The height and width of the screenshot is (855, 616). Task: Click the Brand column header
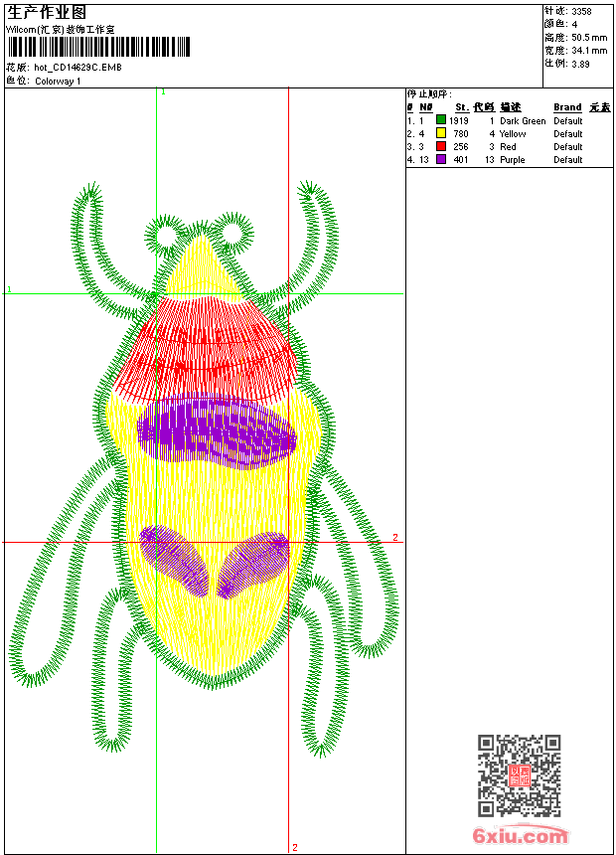(567, 107)
